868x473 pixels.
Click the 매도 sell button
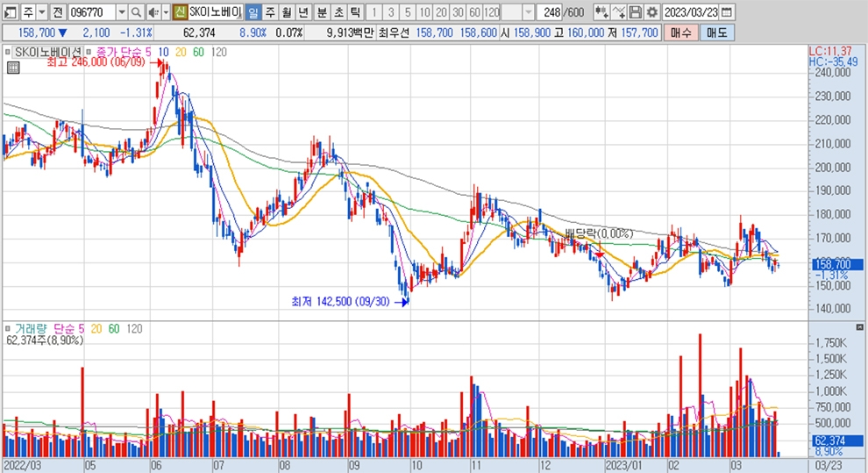(717, 32)
